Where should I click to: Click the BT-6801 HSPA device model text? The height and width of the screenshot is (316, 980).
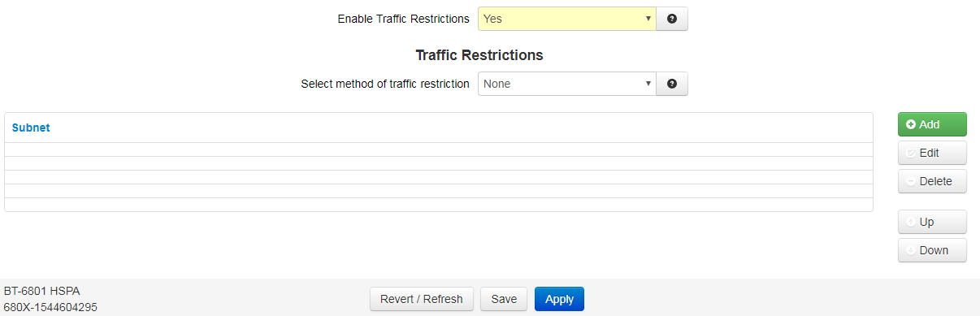point(42,290)
